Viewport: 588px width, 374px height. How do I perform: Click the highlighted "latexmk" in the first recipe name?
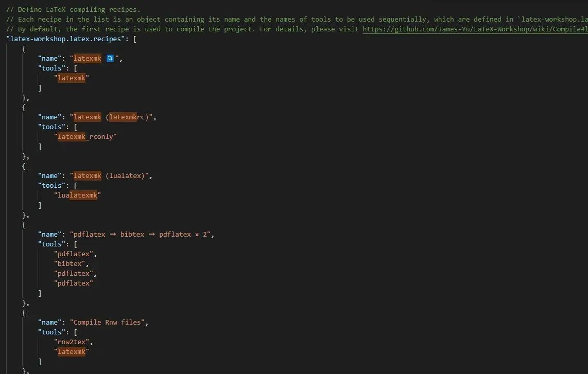pos(87,58)
